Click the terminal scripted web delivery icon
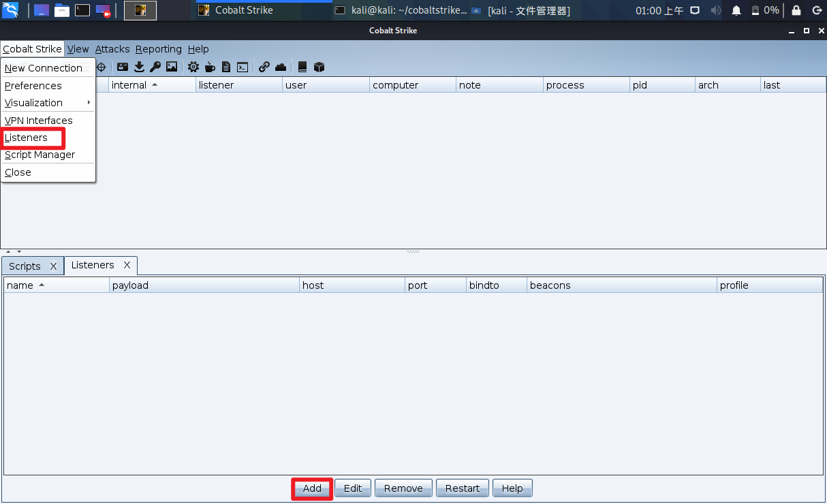This screenshot has width=827, height=504. point(242,67)
